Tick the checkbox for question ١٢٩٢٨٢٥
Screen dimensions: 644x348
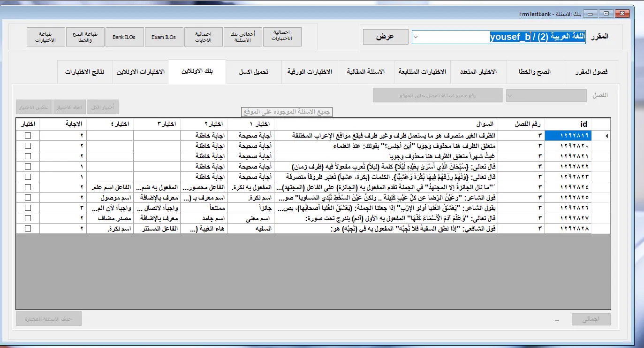tap(28, 197)
